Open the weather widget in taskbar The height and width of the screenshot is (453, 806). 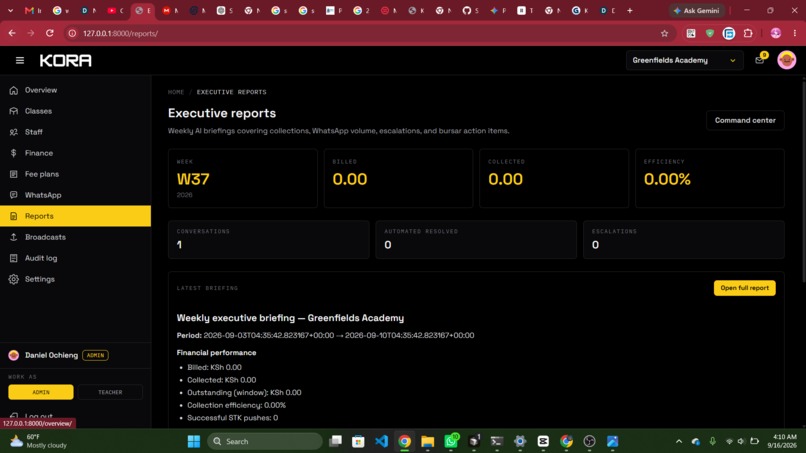tap(39, 441)
